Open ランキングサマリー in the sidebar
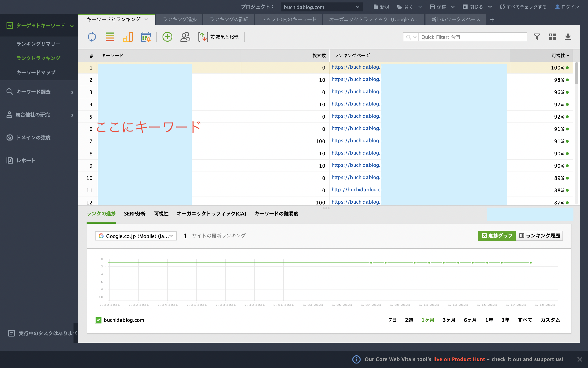 pos(38,44)
